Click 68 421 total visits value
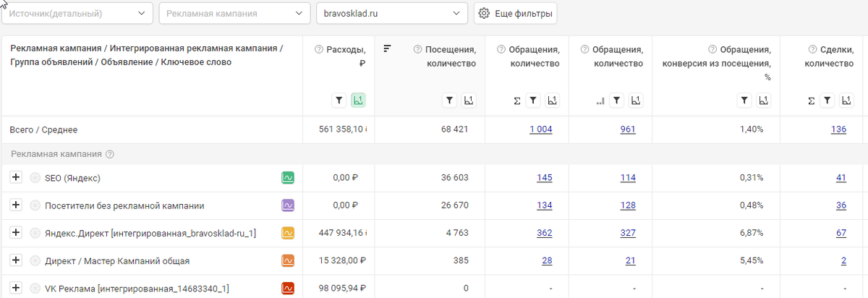The image size is (868, 298). point(454,129)
